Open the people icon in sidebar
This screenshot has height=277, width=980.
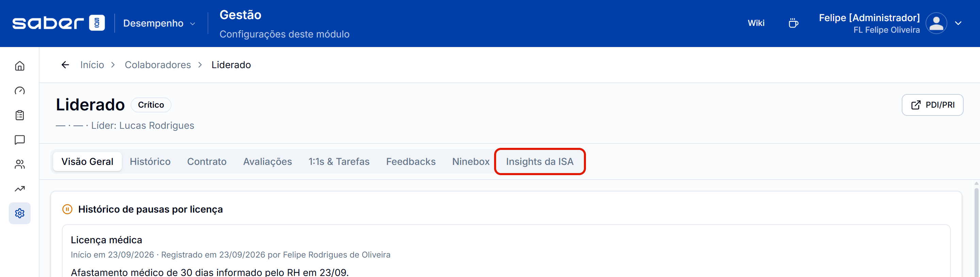tap(20, 164)
